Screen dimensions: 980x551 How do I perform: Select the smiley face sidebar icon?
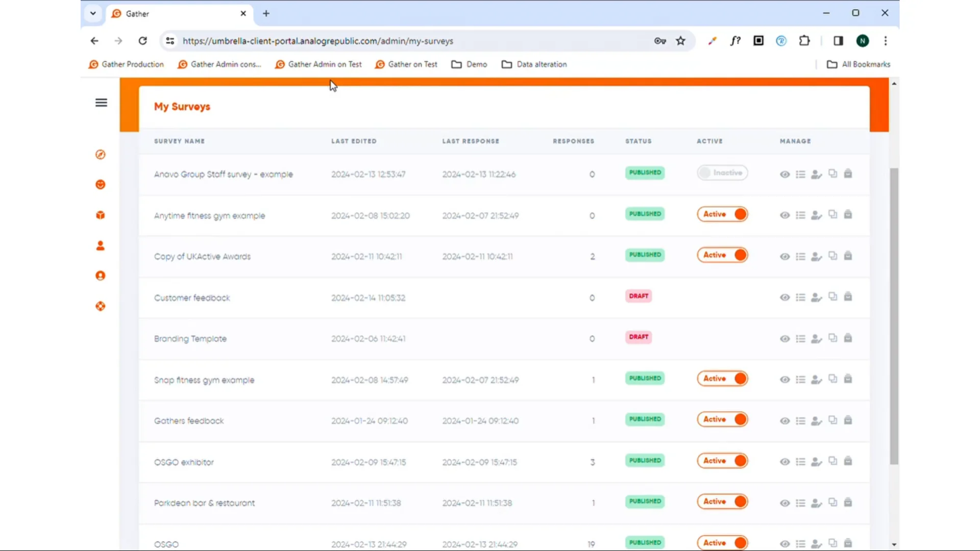pyautogui.click(x=100, y=185)
